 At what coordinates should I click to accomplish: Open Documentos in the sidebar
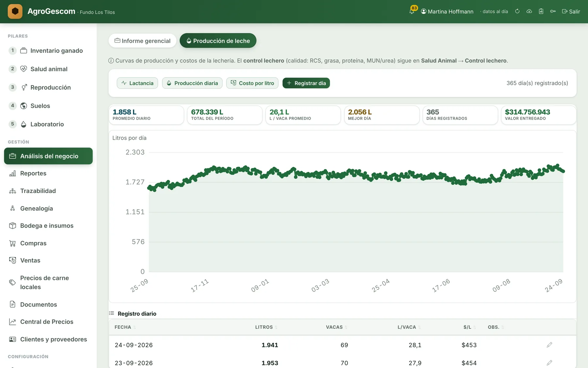click(48, 304)
